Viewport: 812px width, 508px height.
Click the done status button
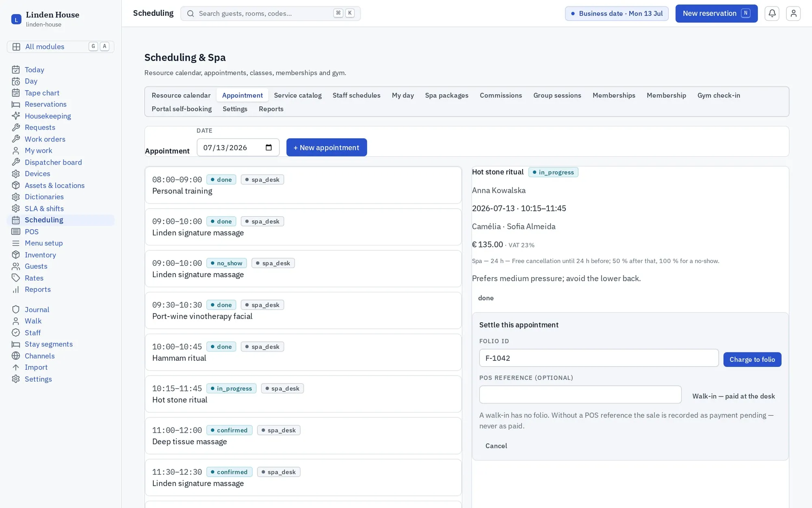(x=486, y=298)
